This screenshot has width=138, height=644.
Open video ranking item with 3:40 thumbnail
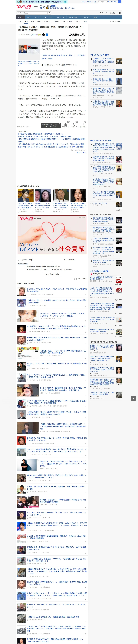[119, 220]
